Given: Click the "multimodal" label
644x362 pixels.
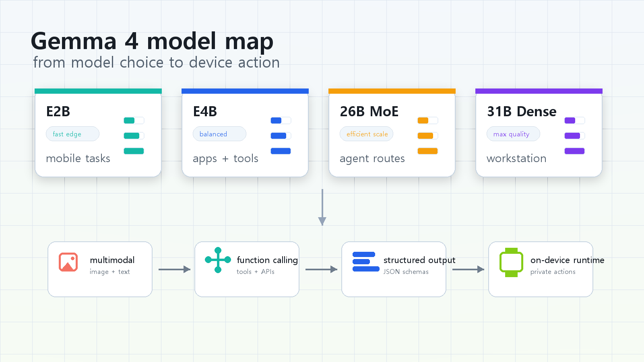Looking at the screenshot, I should pyautogui.click(x=112, y=260).
